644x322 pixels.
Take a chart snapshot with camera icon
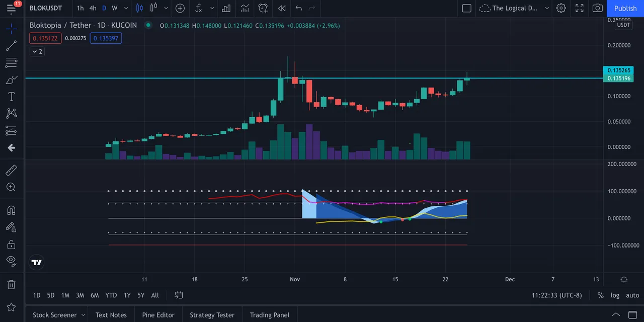pos(598,8)
